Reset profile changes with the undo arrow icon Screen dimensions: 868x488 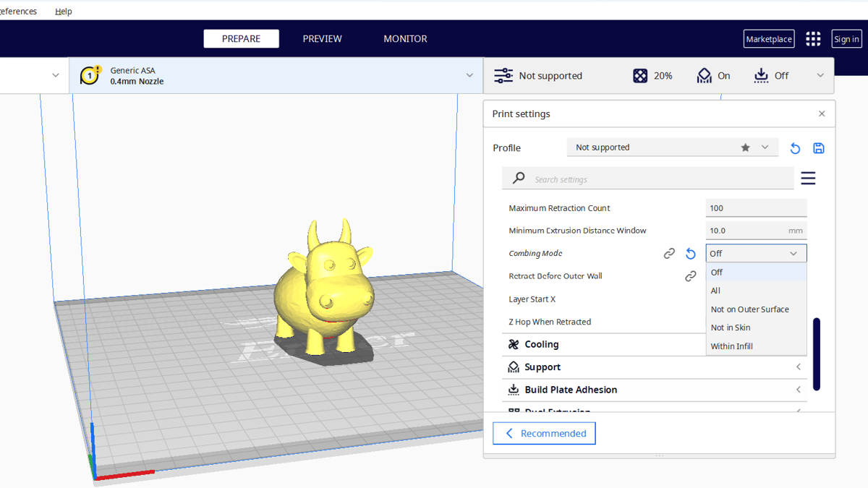point(795,148)
